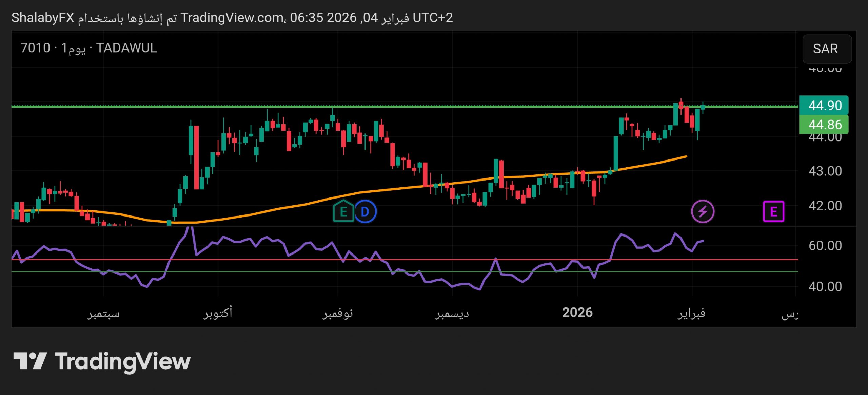The image size is (868, 395).
Task: Click the green earnings "E" event icon
Action: [x=344, y=211]
